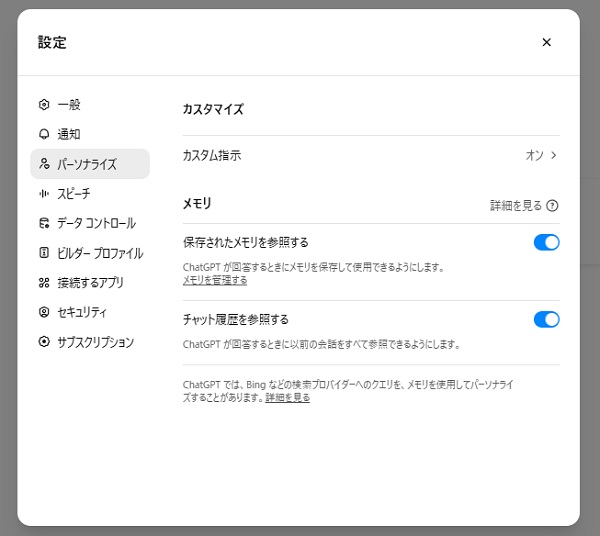600x536 pixels.
Task: Click the circle icon for サブスクリプション
Action: (x=44, y=342)
